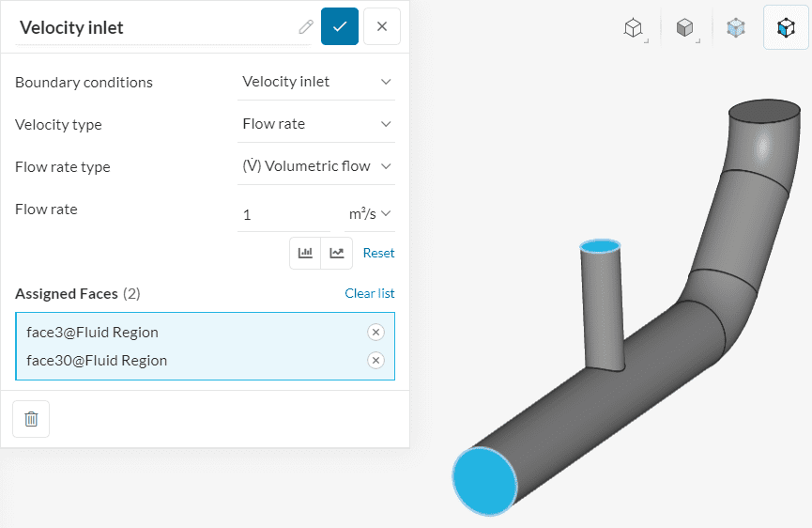Click the pencil icon to rename Velocity inlet
The height and width of the screenshot is (528, 812).
(306, 27)
